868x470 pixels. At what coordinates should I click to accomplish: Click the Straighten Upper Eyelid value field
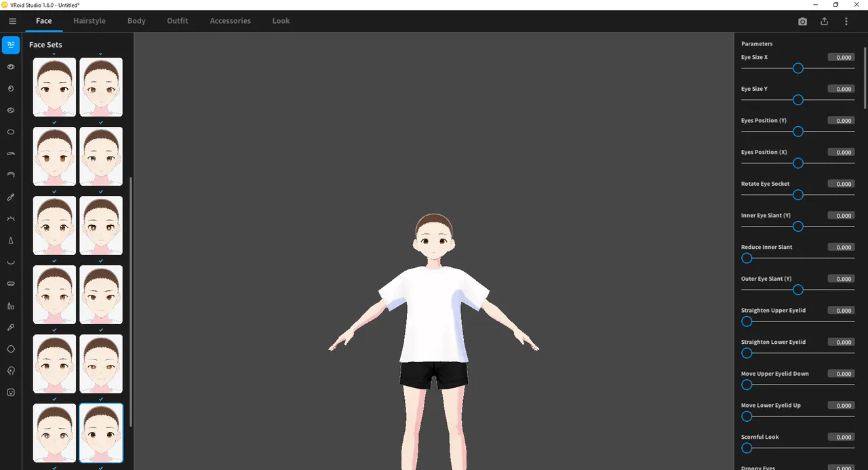pos(841,311)
